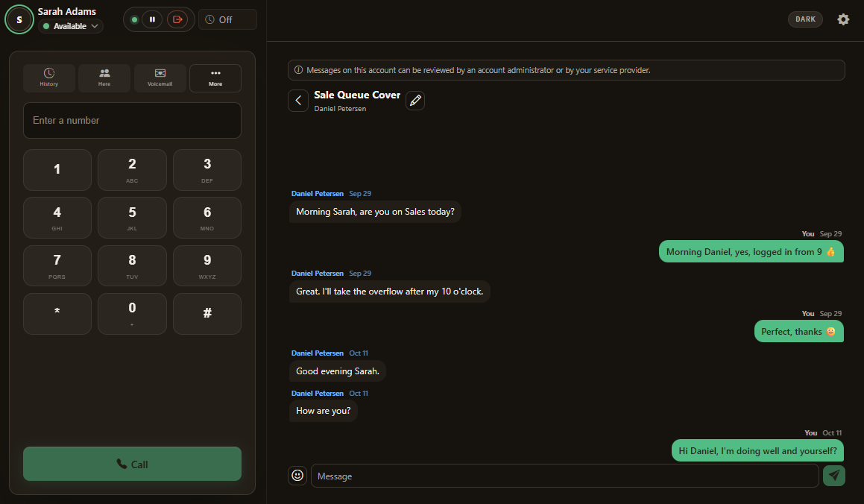
Task: Send message with paper plane button
Action: pos(833,476)
